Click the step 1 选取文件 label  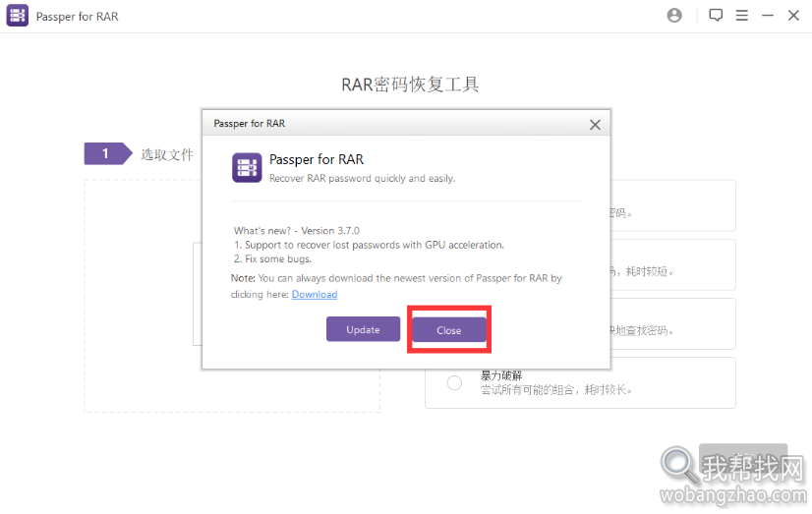click(x=167, y=154)
